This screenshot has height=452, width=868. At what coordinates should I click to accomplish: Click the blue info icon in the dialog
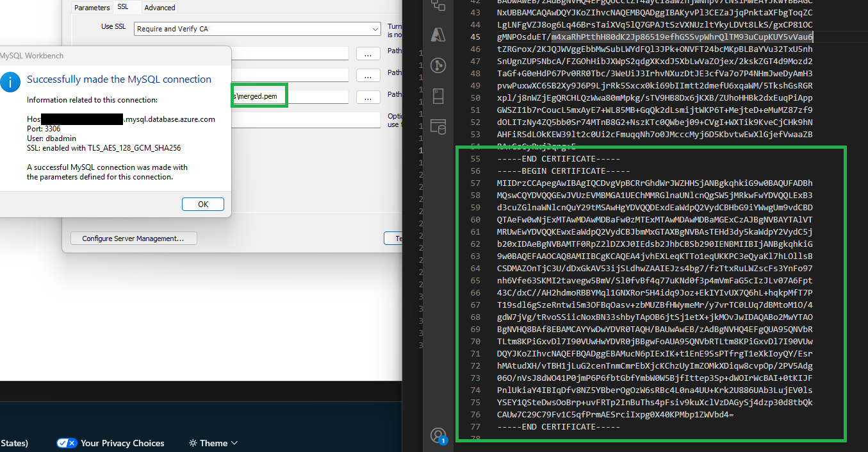(11, 83)
